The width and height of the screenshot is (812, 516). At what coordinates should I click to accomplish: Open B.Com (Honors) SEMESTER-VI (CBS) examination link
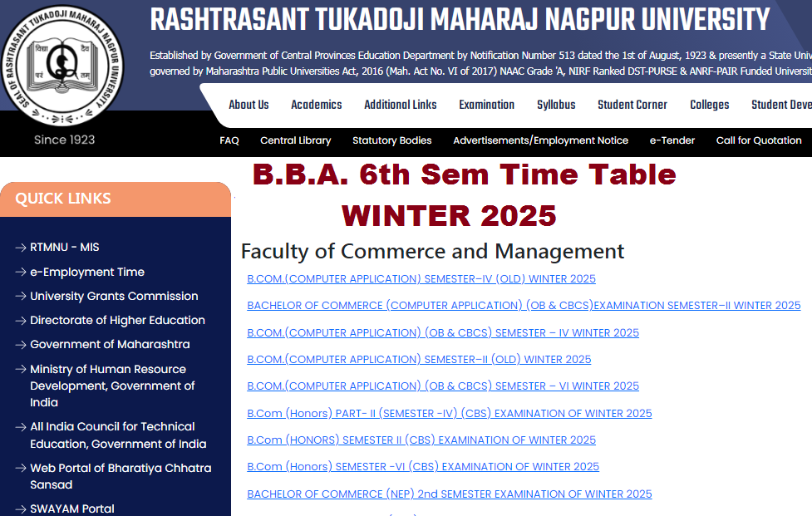[422, 466]
